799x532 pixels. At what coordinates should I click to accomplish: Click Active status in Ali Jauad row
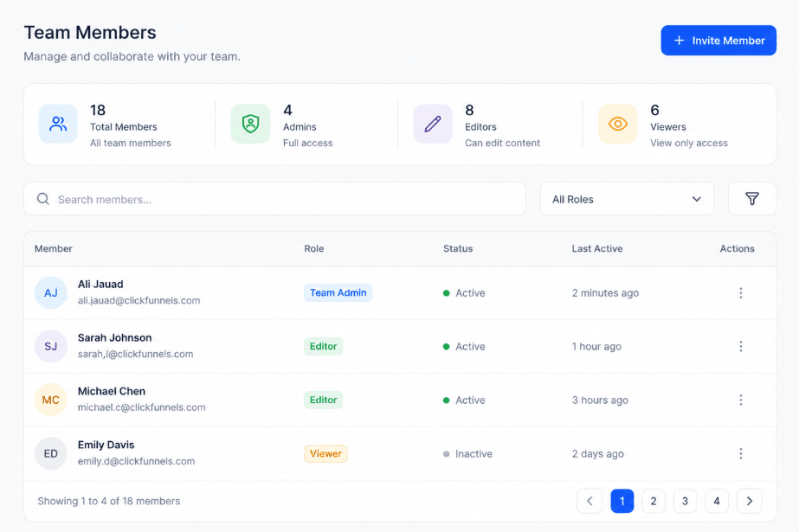[464, 292]
